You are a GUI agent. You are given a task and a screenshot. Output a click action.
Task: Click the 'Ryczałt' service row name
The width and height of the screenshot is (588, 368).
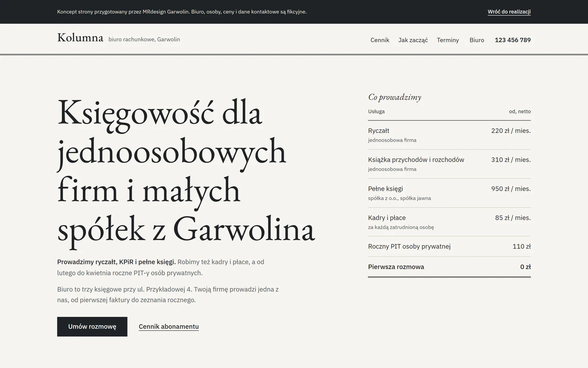click(x=379, y=131)
